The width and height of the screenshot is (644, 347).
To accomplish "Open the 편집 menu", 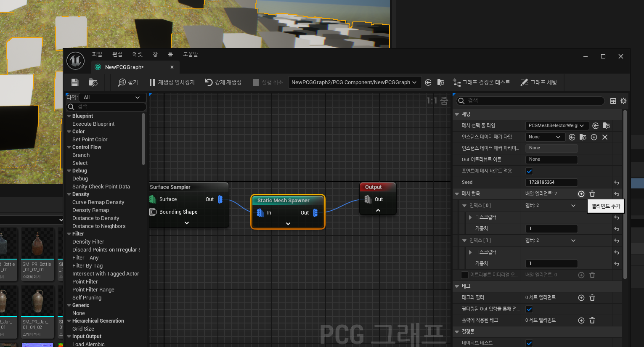I will click(117, 54).
